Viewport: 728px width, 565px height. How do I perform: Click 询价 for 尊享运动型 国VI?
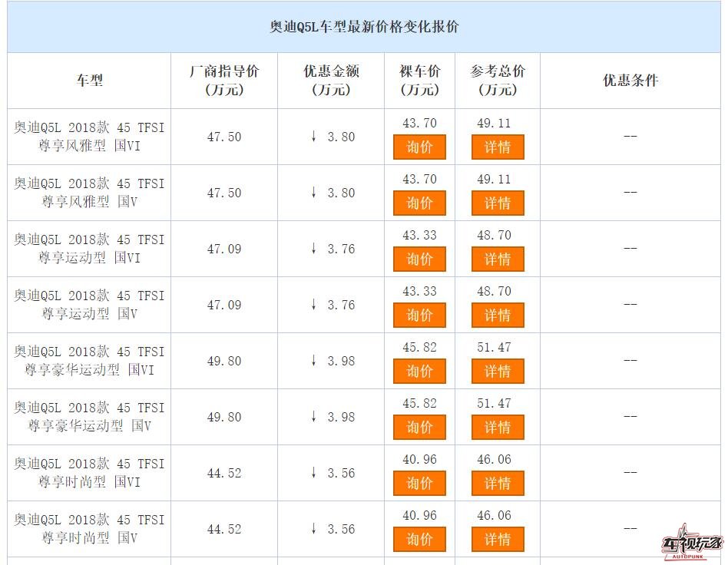point(419,259)
